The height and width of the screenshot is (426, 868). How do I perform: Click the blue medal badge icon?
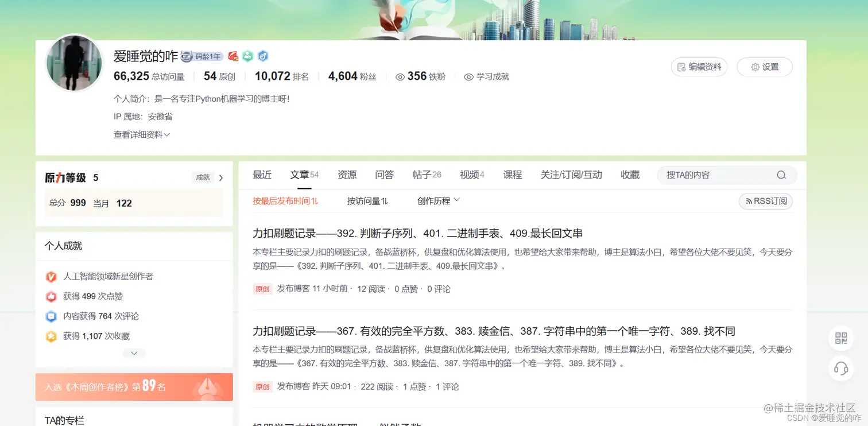(x=263, y=56)
